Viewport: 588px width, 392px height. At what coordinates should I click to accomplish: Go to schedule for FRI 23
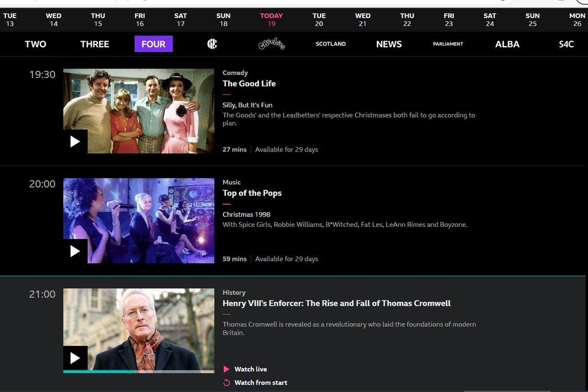tap(449, 20)
